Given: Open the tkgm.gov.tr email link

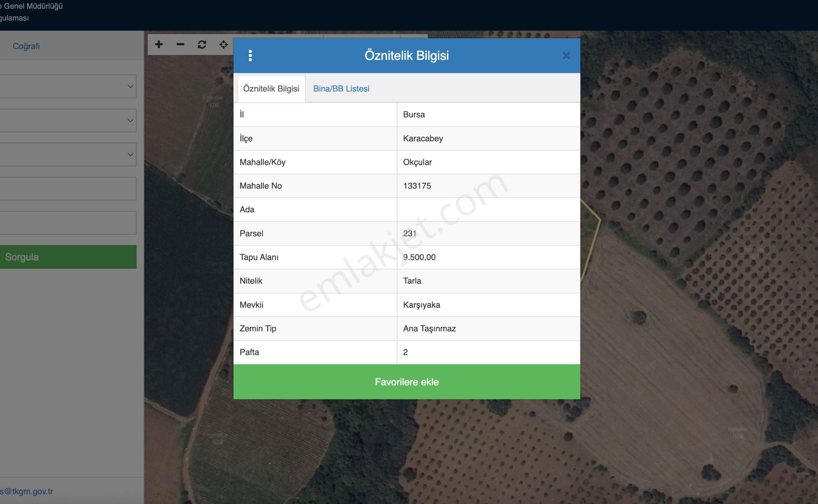Looking at the screenshot, I should [x=26, y=491].
